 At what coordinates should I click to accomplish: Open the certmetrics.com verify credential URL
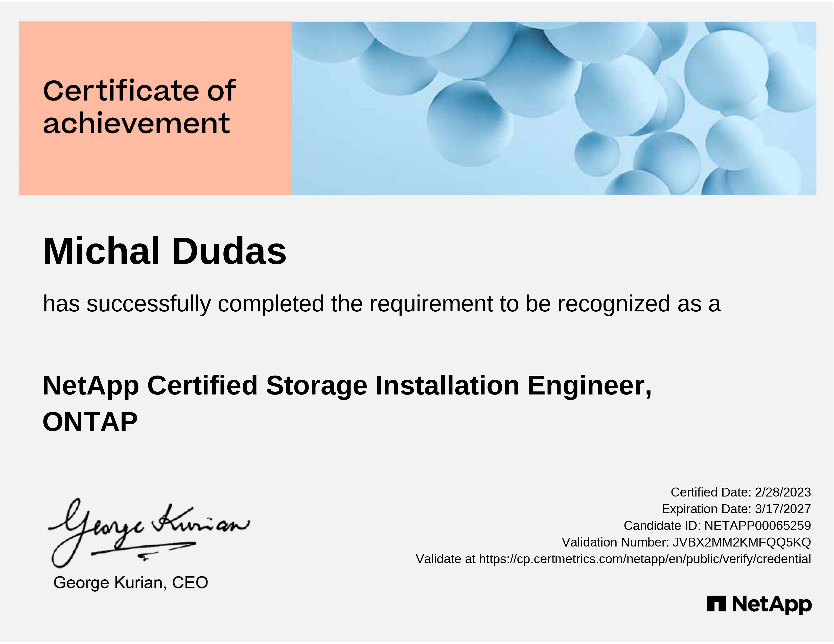(x=645, y=559)
